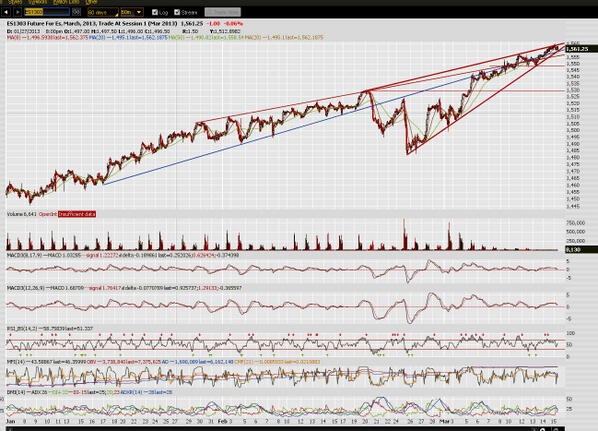Click the back arrow navigation button
This screenshot has height=431, width=598.
click(6, 13)
